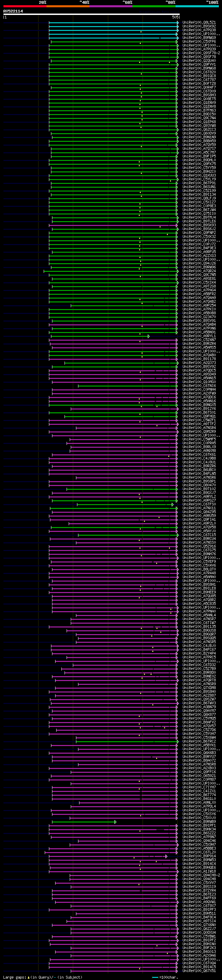Select hit label UniRef100_B9P914
Image resolution: width=222 pixels, height=980 pixels.
[x=199, y=856]
